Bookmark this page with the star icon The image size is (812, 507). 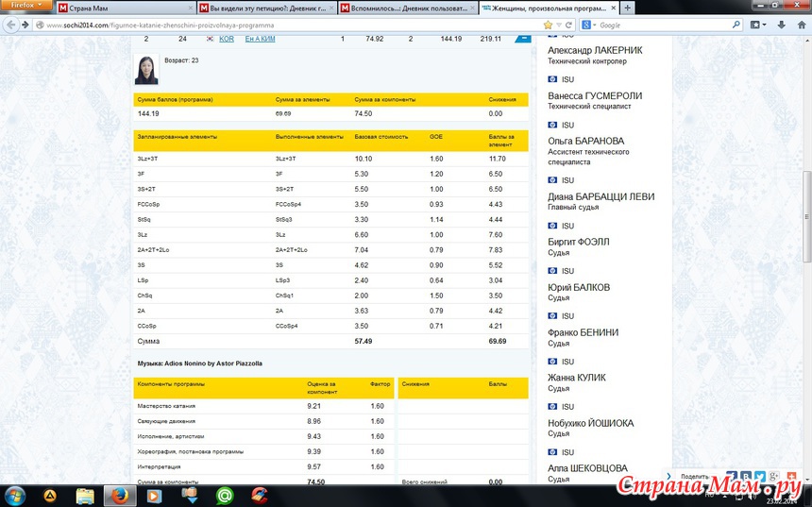[x=548, y=25]
